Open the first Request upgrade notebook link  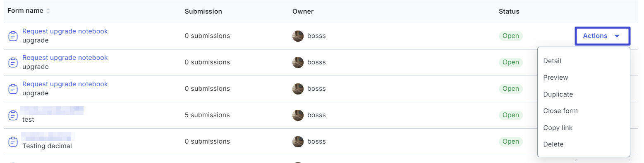click(x=65, y=31)
